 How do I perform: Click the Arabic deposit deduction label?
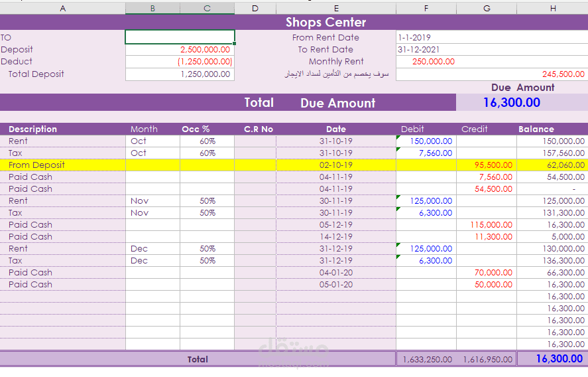point(336,74)
